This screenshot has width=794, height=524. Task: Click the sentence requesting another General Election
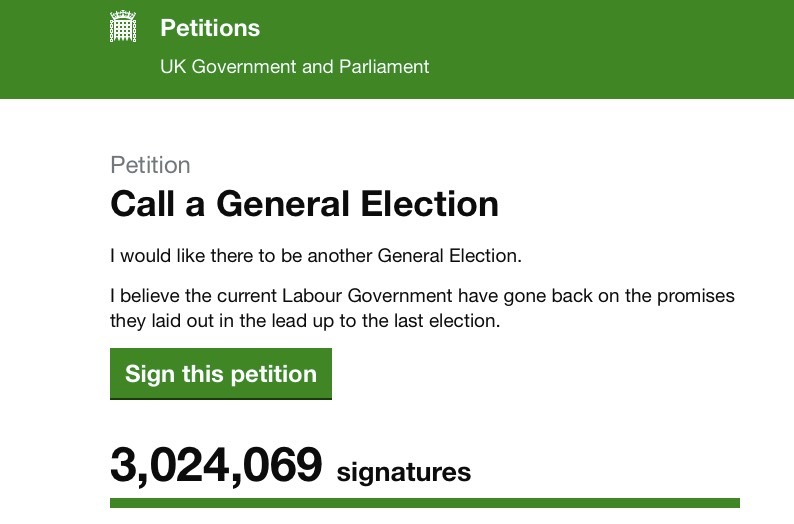click(316, 255)
